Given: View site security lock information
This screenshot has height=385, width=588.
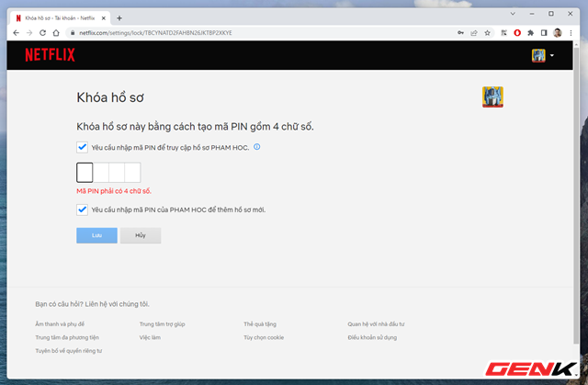Looking at the screenshot, I should 73,33.
